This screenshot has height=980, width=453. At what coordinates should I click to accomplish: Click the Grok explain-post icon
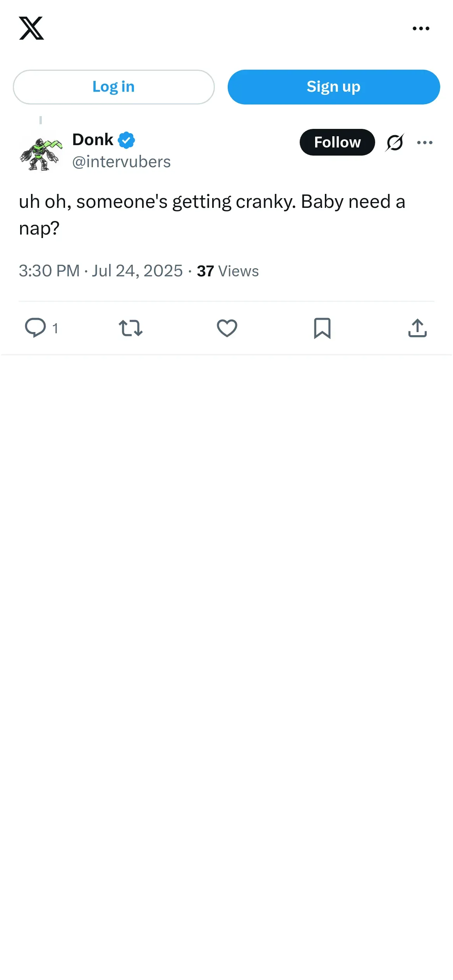point(395,142)
